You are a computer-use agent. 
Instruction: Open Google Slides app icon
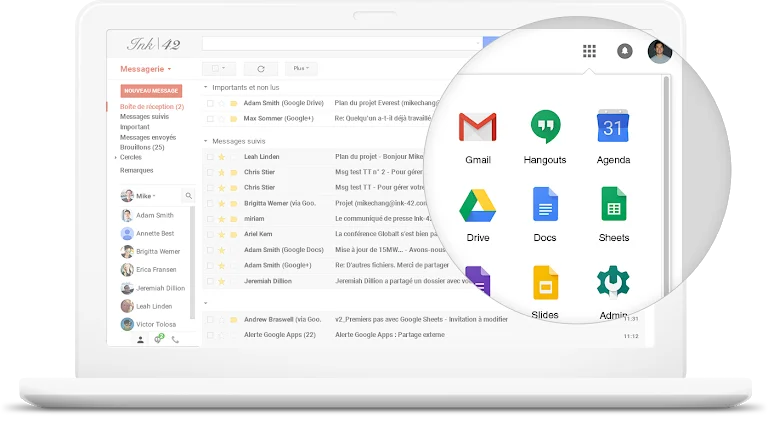click(545, 283)
